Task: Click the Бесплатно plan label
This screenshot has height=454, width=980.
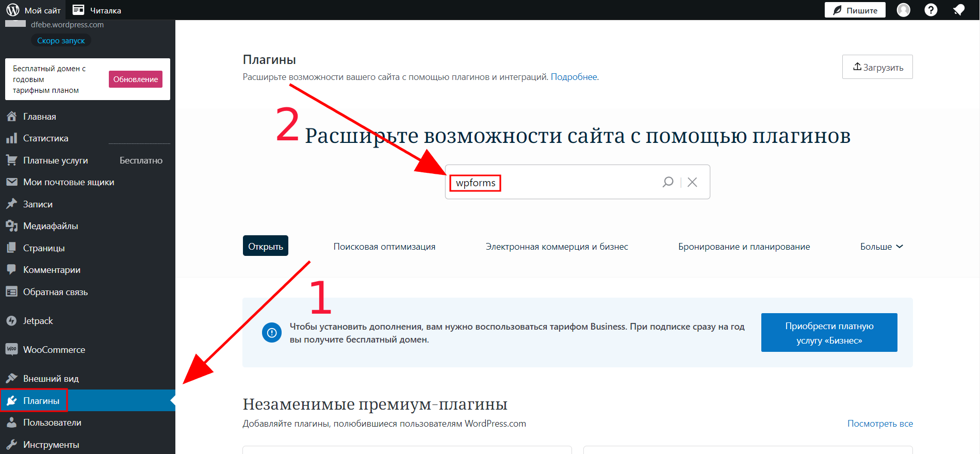Action: (141, 160)
